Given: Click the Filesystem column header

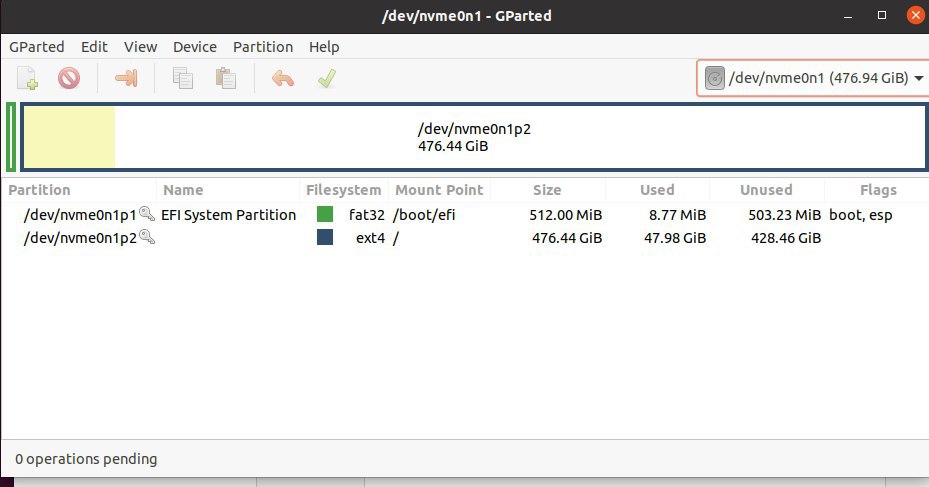Looking at the screenshot, I should point(344,190).
